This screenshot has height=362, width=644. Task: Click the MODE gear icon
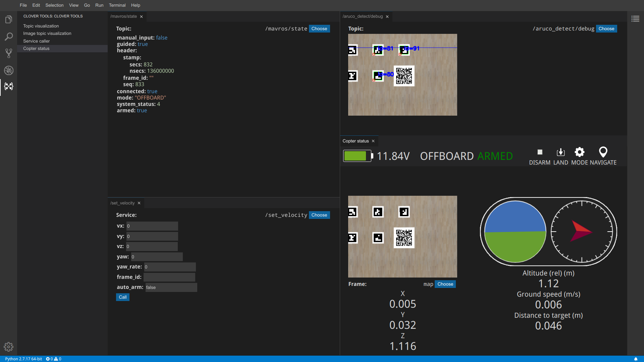click(x=579, y=152)
